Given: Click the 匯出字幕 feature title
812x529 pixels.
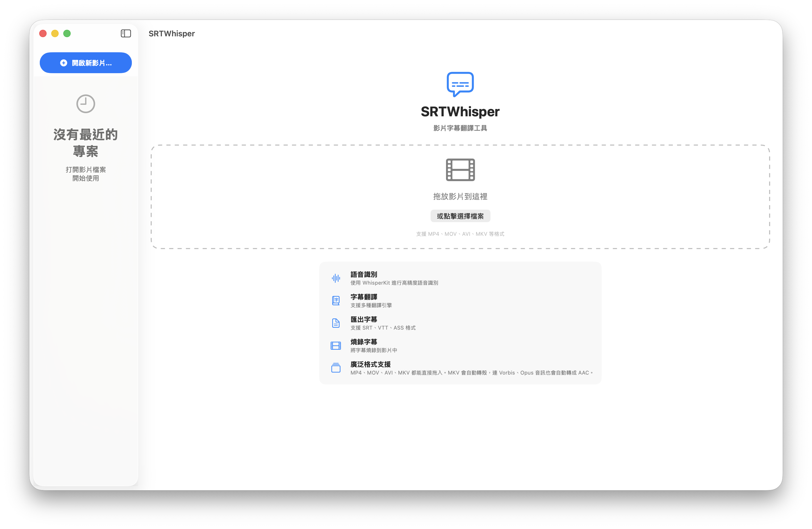Looking at the screenshot, I should click(x=364, y=319).
